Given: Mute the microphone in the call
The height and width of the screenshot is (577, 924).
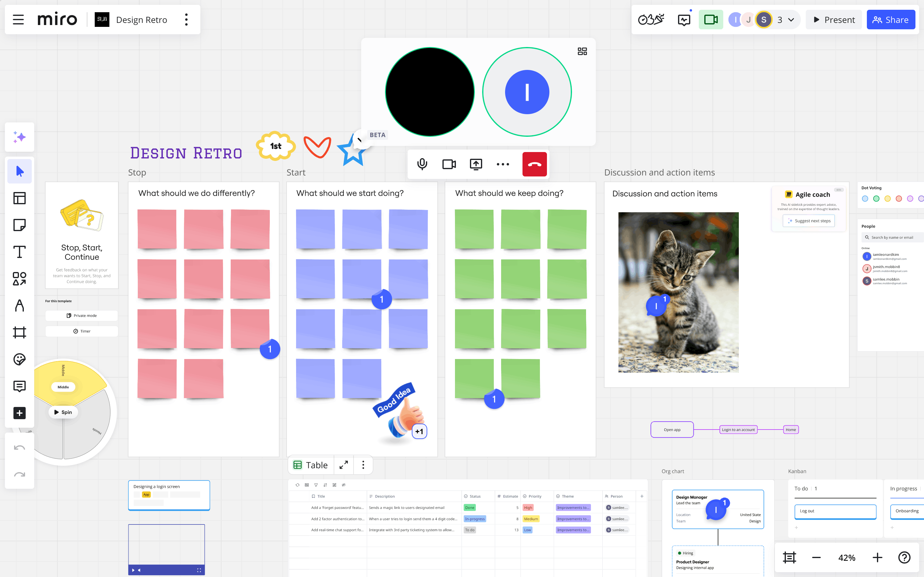Looking at the screenshot, I should point(422,164).
